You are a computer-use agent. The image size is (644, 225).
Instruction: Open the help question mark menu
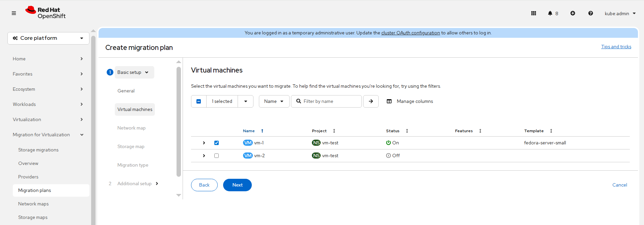pyautogui.click(x=590, y=13)
